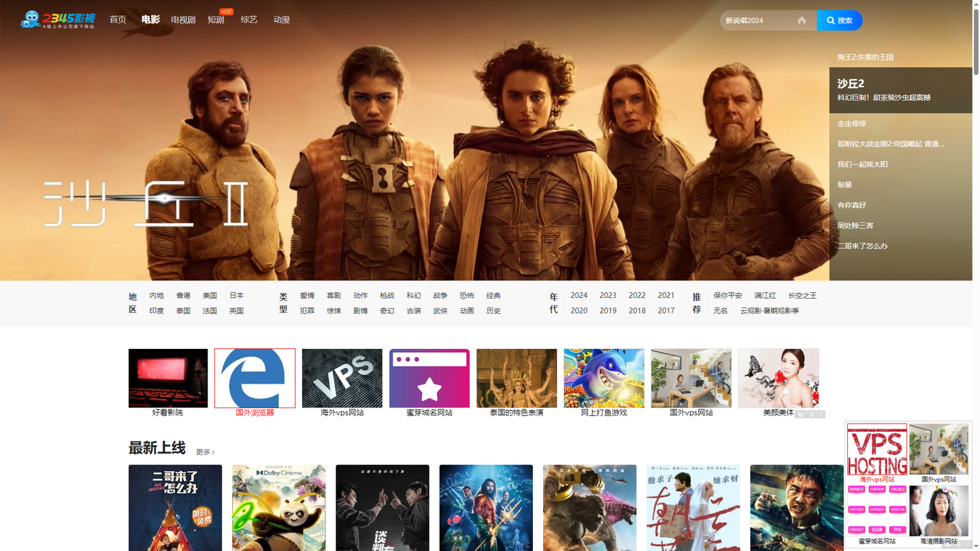Pick 制暴 in the banner list
The width and height of the screenshot is (980, 551).
click(x=845, y=185)
